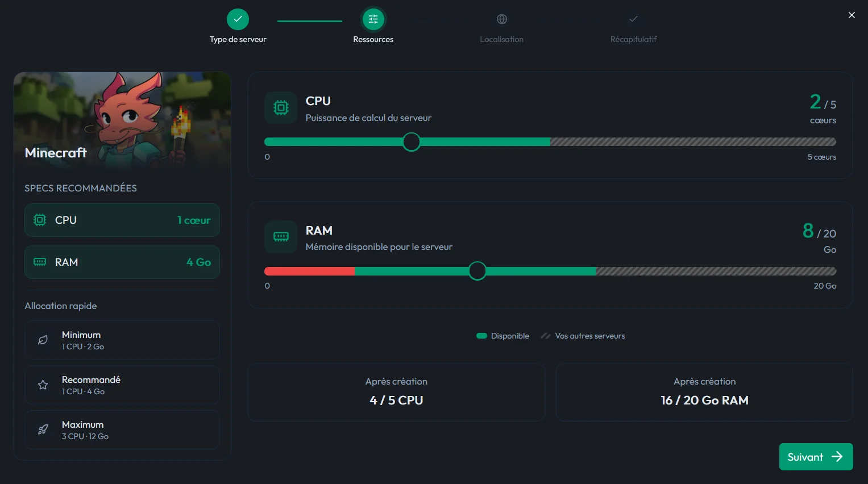Apply the Minimum 1 CPU 2 Go preset
The width and height of the screenshot is (868, 484).
click(x=122, y=340)
